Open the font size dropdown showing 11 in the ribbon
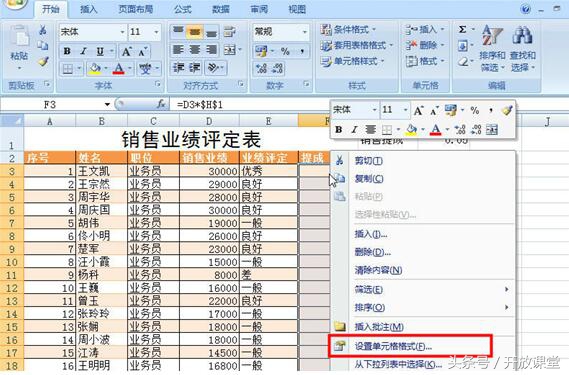569x375 pixels. coord(156,32)
